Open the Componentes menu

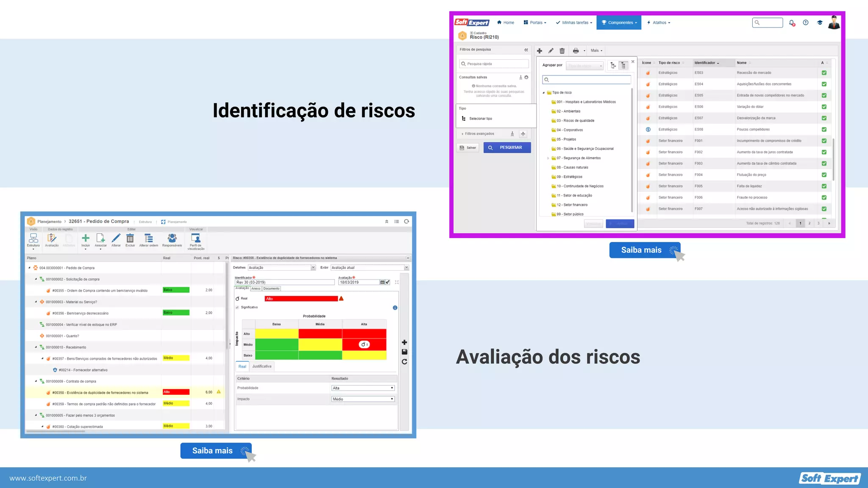619,23
